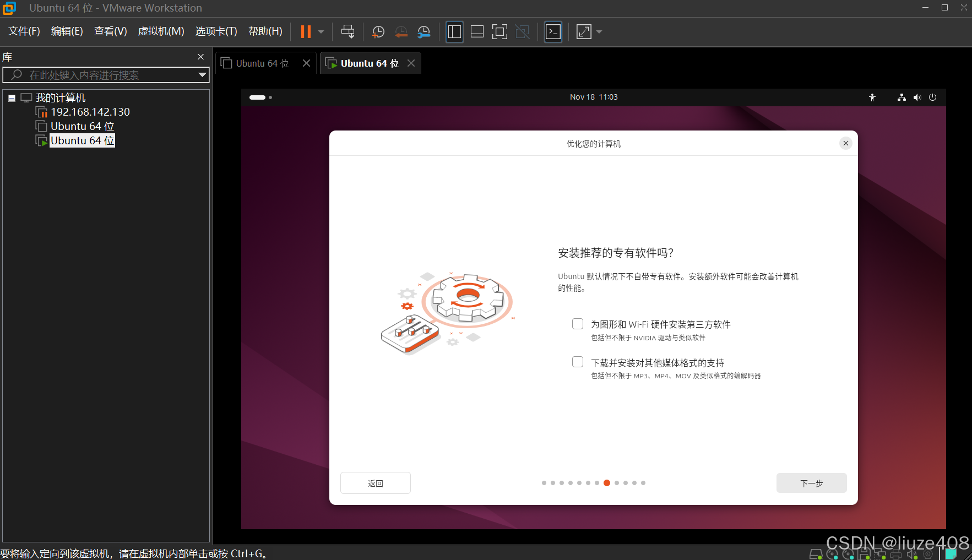Click the library search input field
Viewport: 972px width, 560px height.
click(105, 75)
